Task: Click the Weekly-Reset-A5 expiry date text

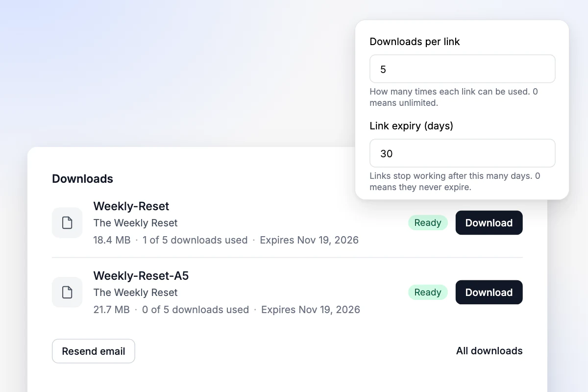Action: 311,310
